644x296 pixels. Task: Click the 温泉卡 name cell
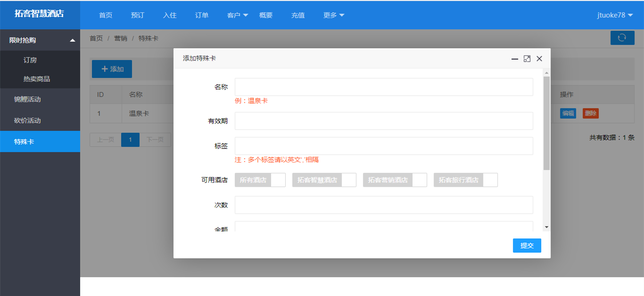point(139,113)
